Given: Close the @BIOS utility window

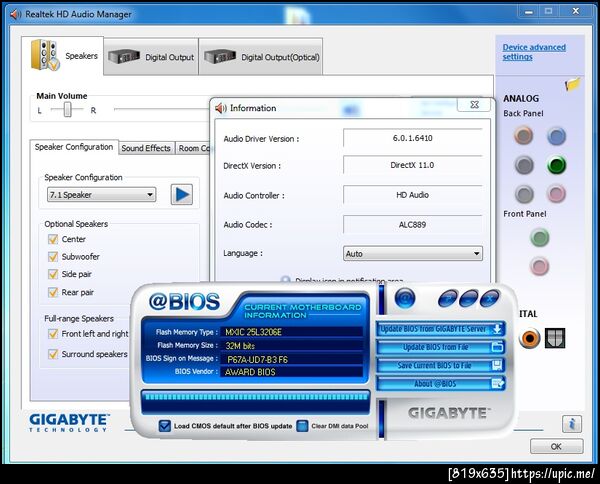Looking at the screenshot, I should 490,298.
